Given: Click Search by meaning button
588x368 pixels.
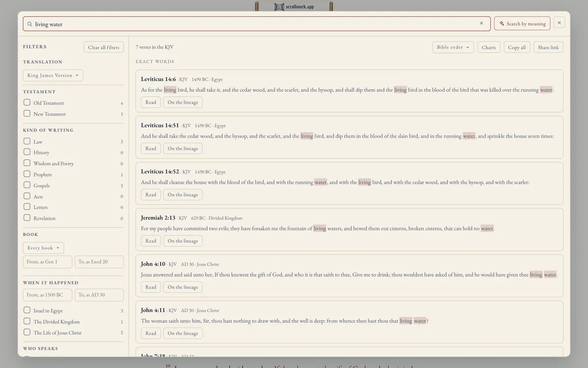Looking at the screenshot, I should click(522, 24).
